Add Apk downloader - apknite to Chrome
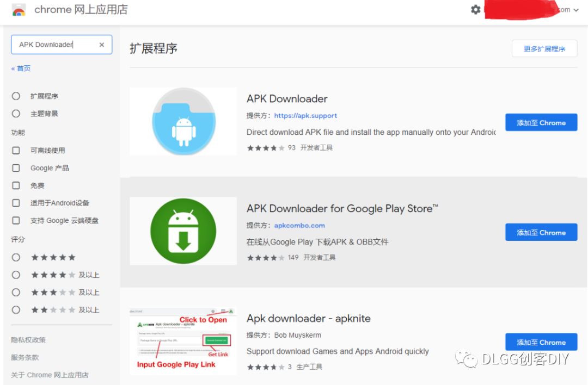588x385 pixels. click(x=541, y=342)
